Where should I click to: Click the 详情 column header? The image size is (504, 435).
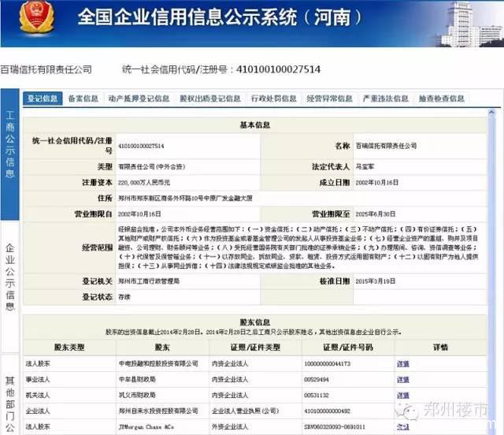click(x=440, y=348)
